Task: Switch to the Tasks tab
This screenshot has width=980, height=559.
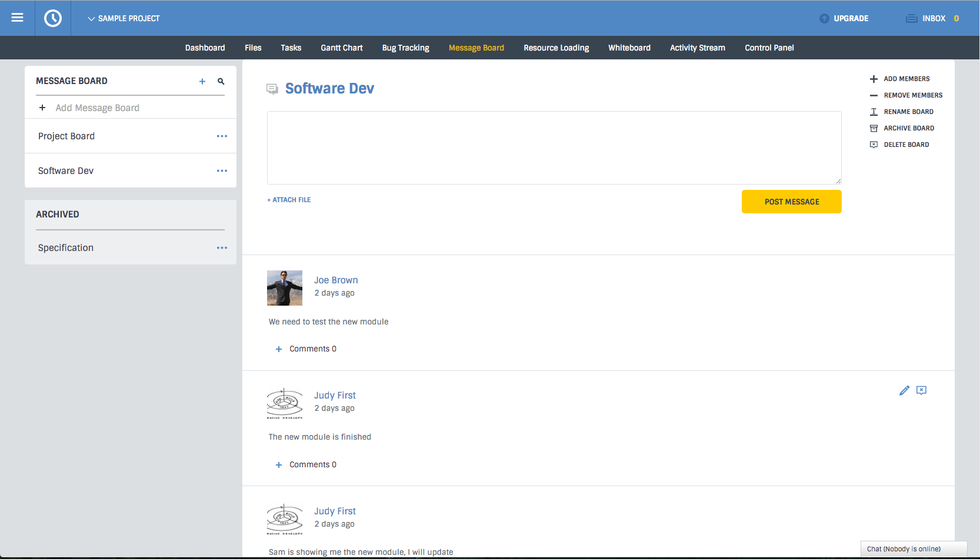Action: coord(291,48)
